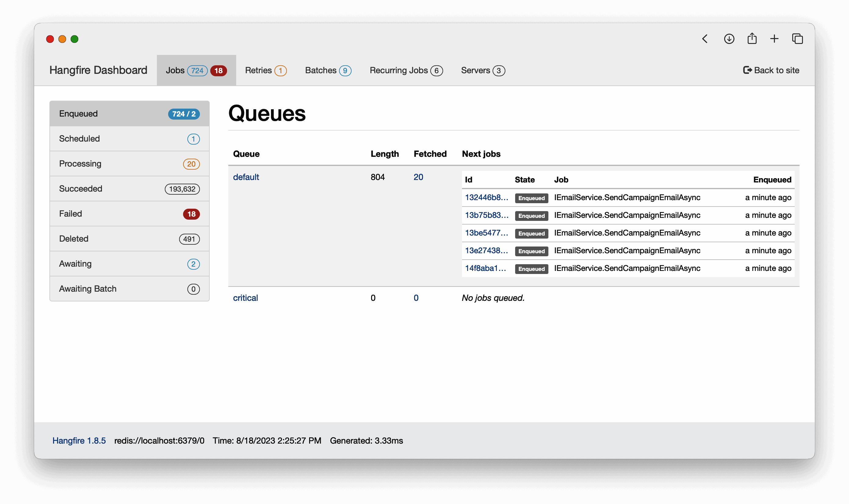This screenshot has height=504, width=849.
Task: Select Processing in the sidebar
Action: tap(129, 164)
